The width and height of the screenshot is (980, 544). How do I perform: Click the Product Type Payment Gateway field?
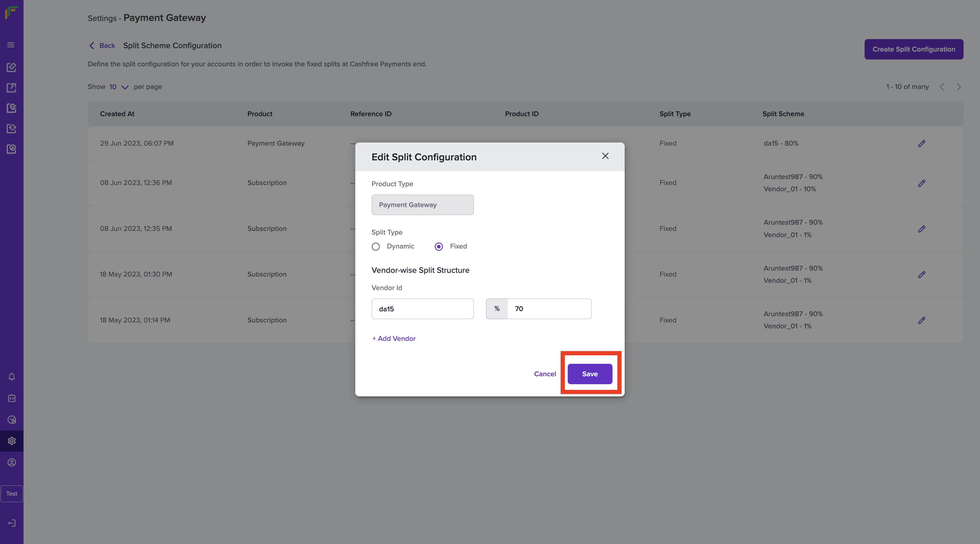(422, 205)
